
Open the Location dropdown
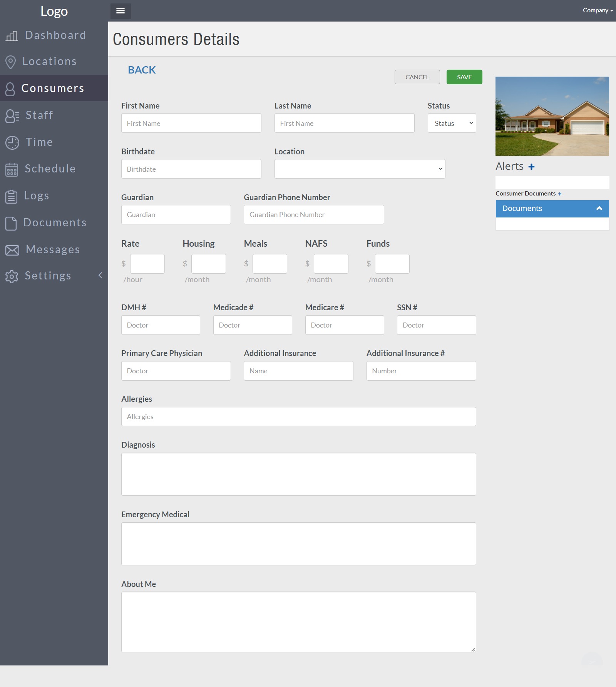point(360,169)
